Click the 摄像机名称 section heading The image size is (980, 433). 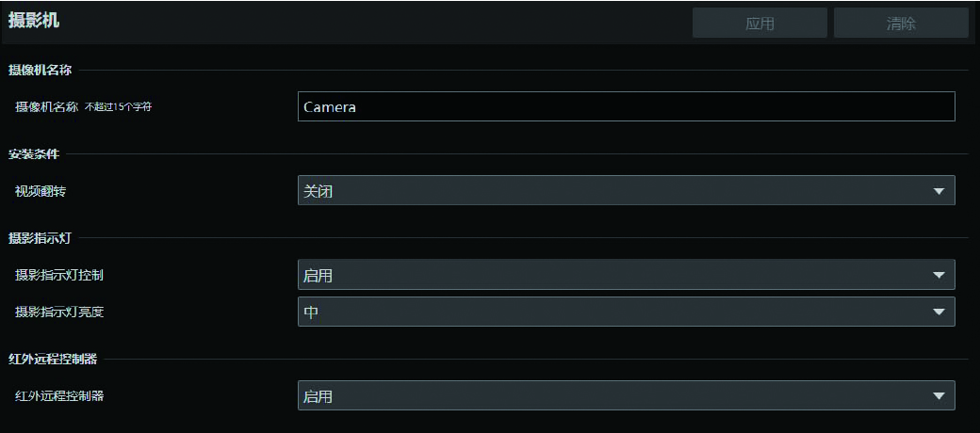[41, 71]
